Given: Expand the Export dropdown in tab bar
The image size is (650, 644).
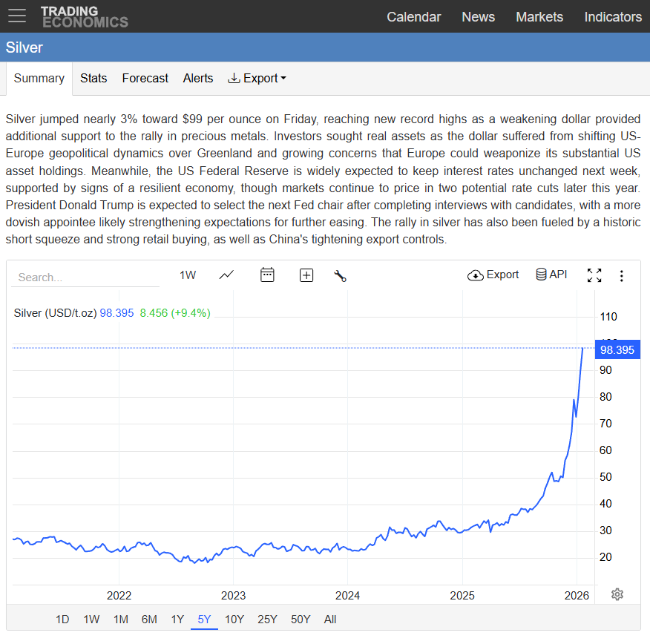Looking at the screenshot, I should coord(257,79).
